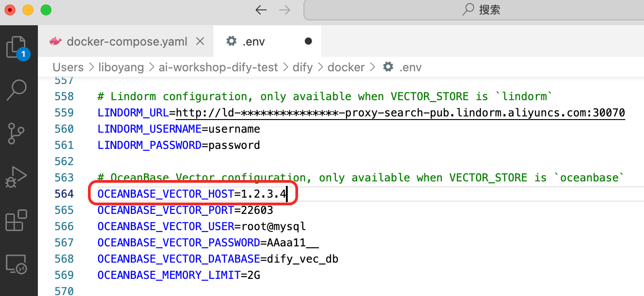Switch to the docker-compose.yaml tab
Screen dimensions: 644x296
(126, 42)
